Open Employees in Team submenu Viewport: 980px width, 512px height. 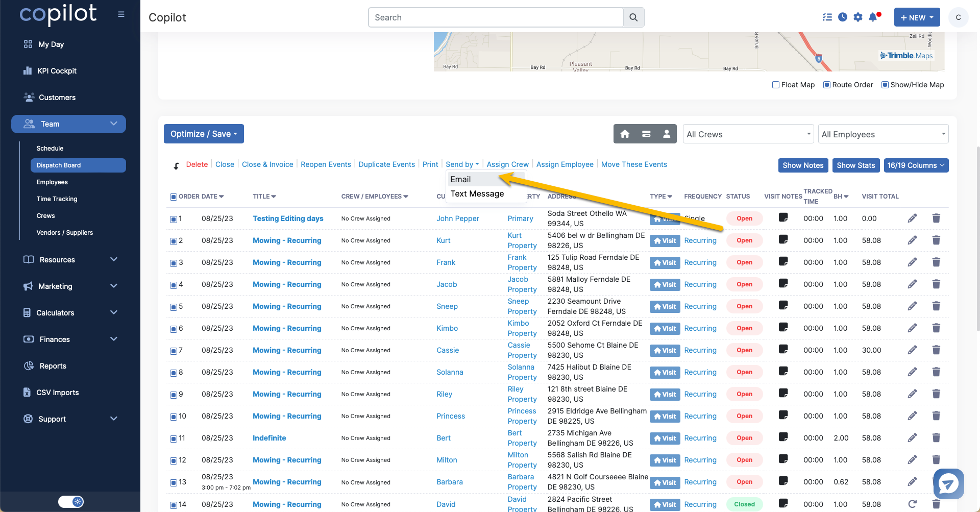pos(52,182)
